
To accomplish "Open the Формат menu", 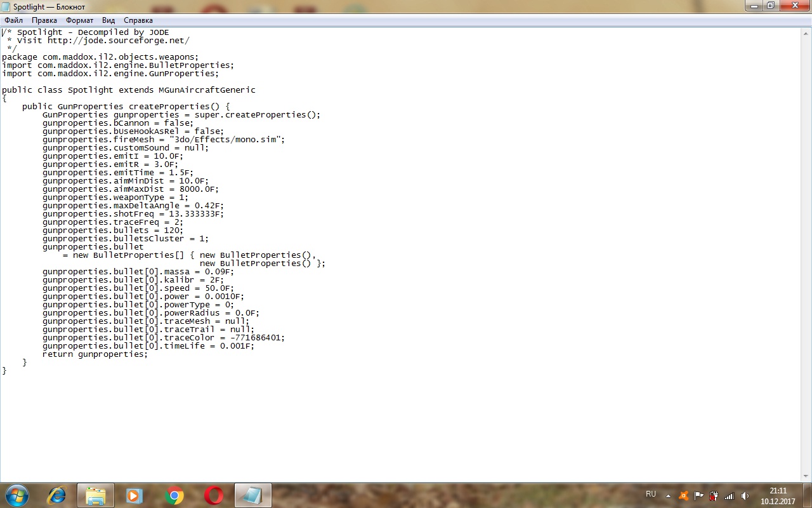I will tap(80, 20).
